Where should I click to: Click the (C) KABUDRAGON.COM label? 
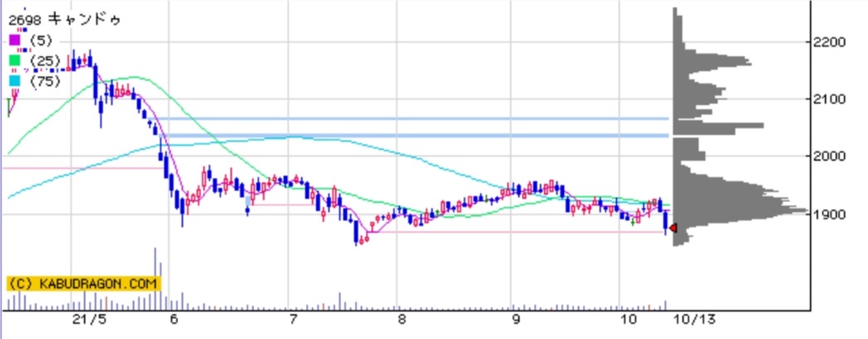click(84, 283)
